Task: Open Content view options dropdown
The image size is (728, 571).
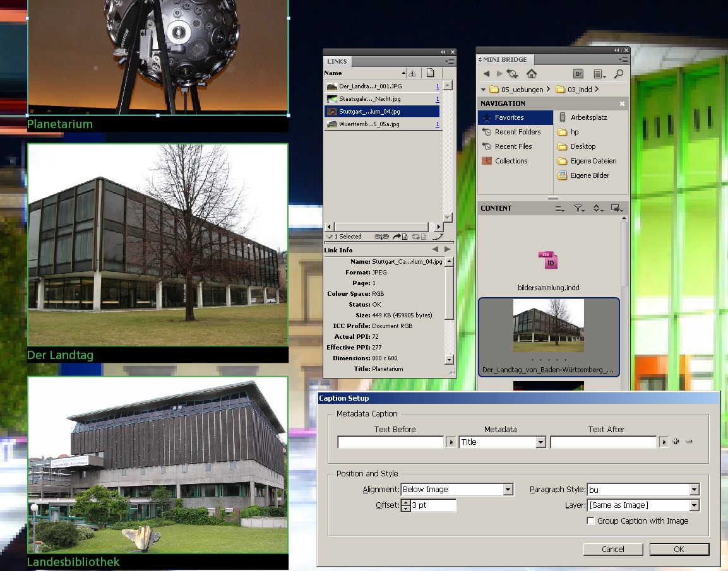Action: tap(560, 209)
